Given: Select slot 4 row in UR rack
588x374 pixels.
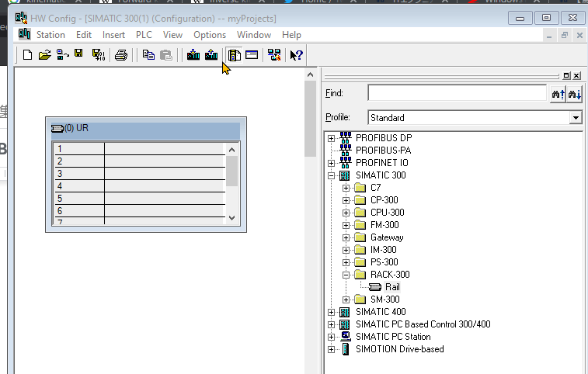Looking at the screenshot, I should tap(140, 186).
